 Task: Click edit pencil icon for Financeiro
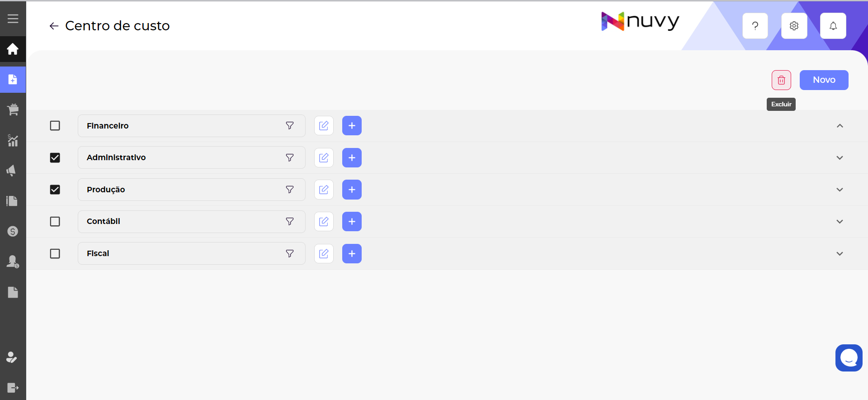pos(324,126)
